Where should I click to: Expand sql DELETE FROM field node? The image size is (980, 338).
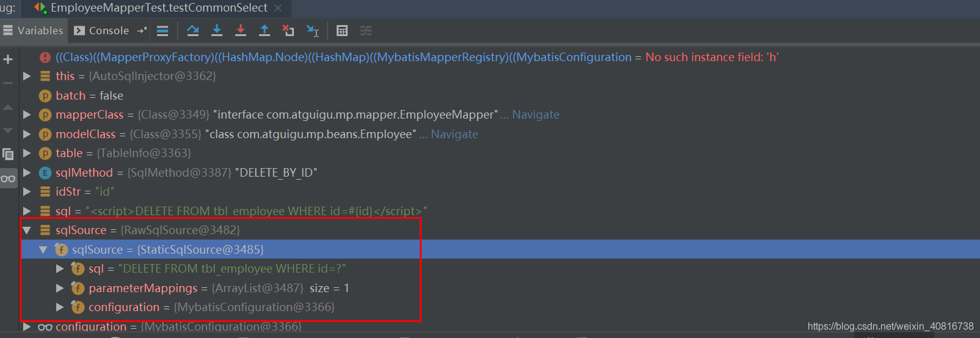pyautogui.click(x=60, y=268)
